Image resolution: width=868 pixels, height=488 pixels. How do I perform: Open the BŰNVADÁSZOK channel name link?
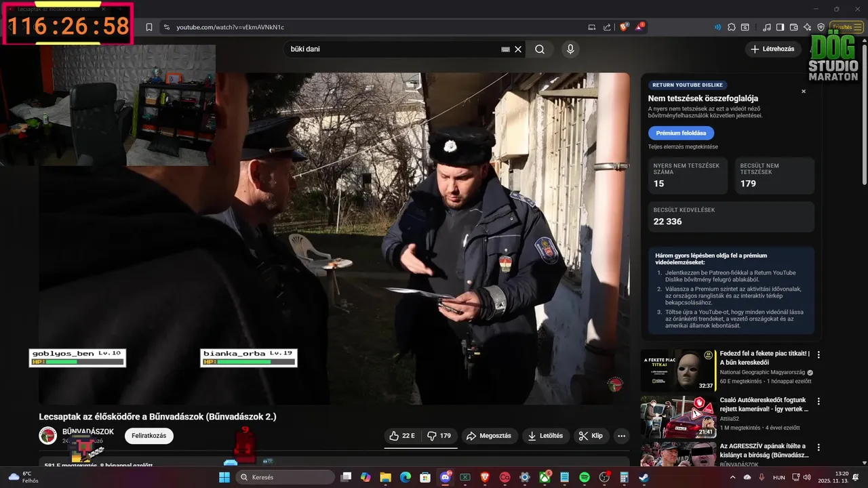(88, 432)
